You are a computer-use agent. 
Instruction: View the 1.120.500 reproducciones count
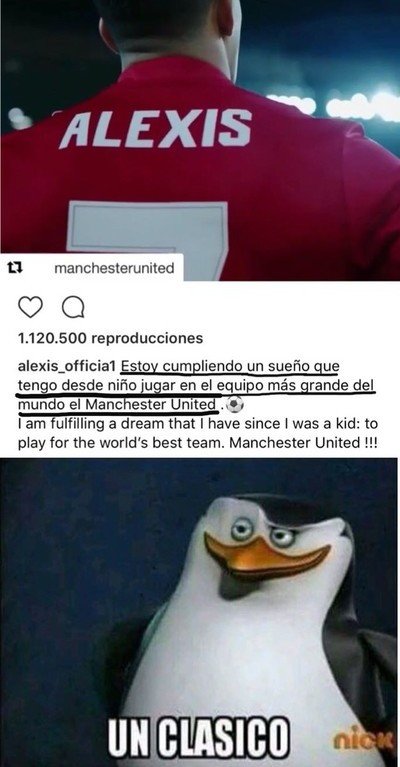point(110,338)
